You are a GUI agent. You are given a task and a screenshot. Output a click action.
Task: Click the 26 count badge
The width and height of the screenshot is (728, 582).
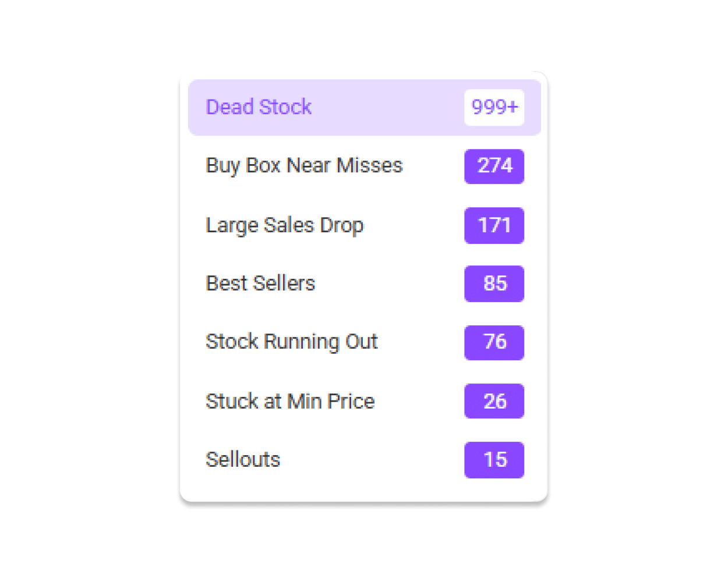[x=494, y=401]
